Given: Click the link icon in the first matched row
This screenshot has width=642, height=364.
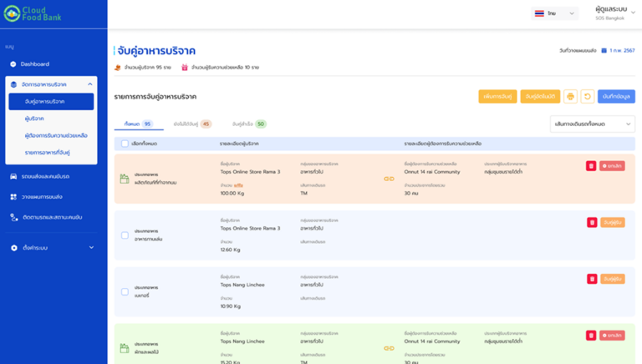Looking at the screenshot, I should tap(389, 179).
